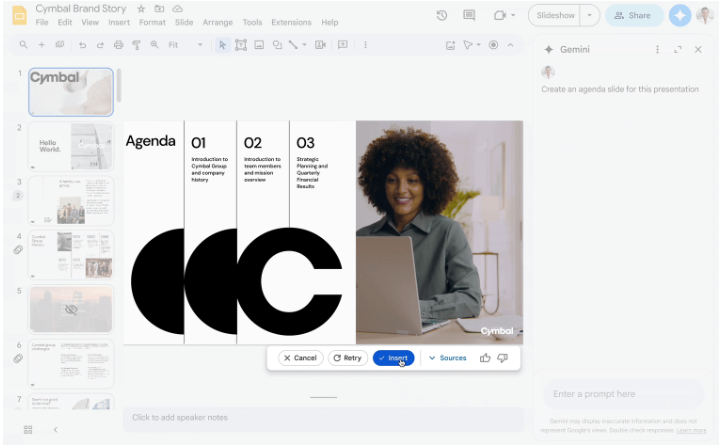Toggle grid view at bottom left

(x=28, y=429)
